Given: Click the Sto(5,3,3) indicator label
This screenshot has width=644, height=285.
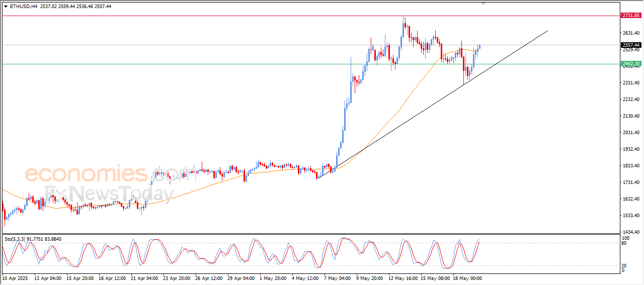Looking at the screenshot, I should pos(15,239).
